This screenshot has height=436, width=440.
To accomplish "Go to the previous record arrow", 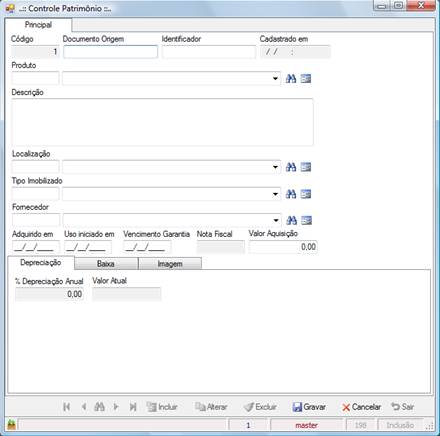I will (84, 407).
